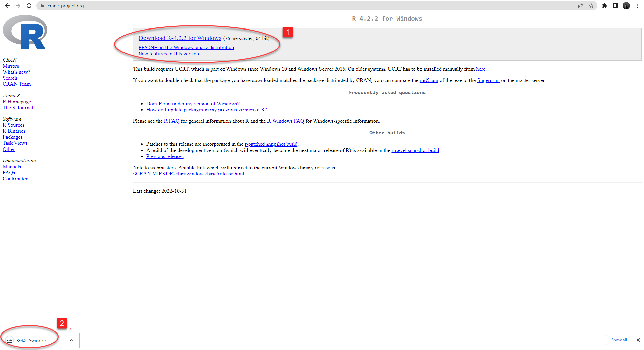Bookmark page with the star icon
The width and height of the screenshot is (644, 350).
(x=591, y=6)
